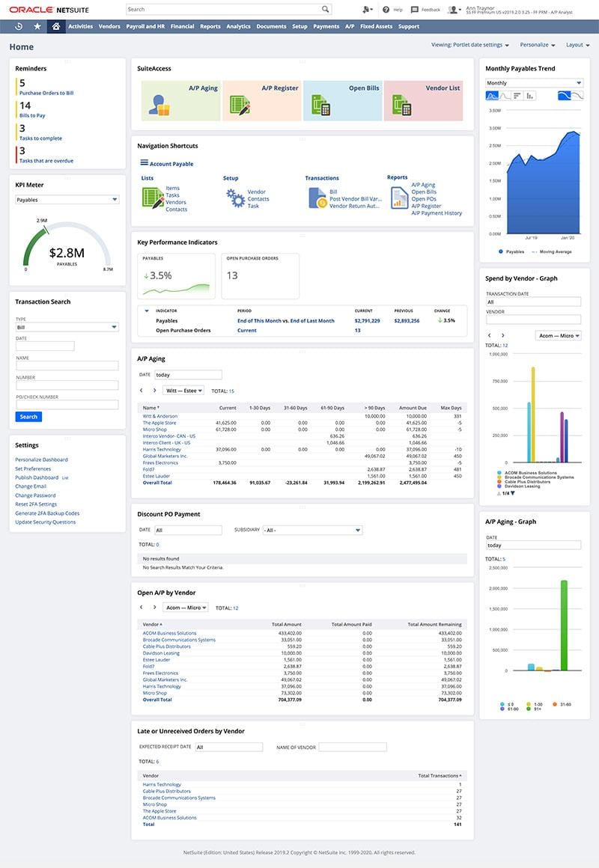Viewport: 599px width, 868px height.
Task: Open Harris Technology in Late Orders list
Action: pos(162,784)
